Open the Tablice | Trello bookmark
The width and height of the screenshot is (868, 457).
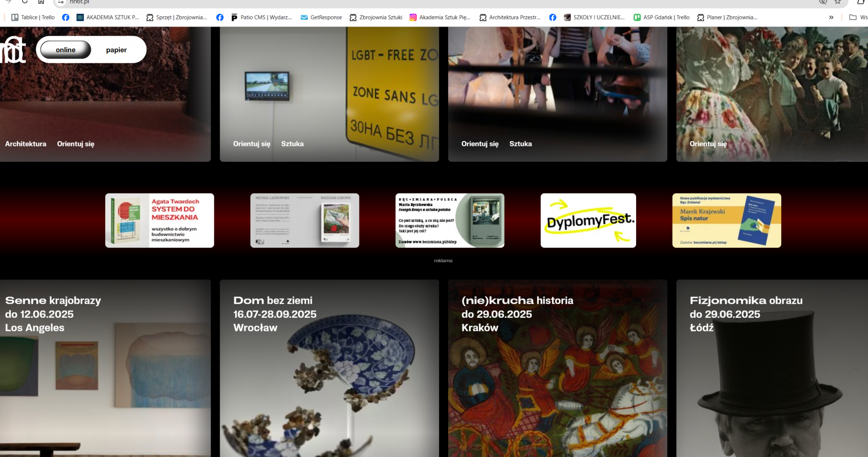pos(33,18)
